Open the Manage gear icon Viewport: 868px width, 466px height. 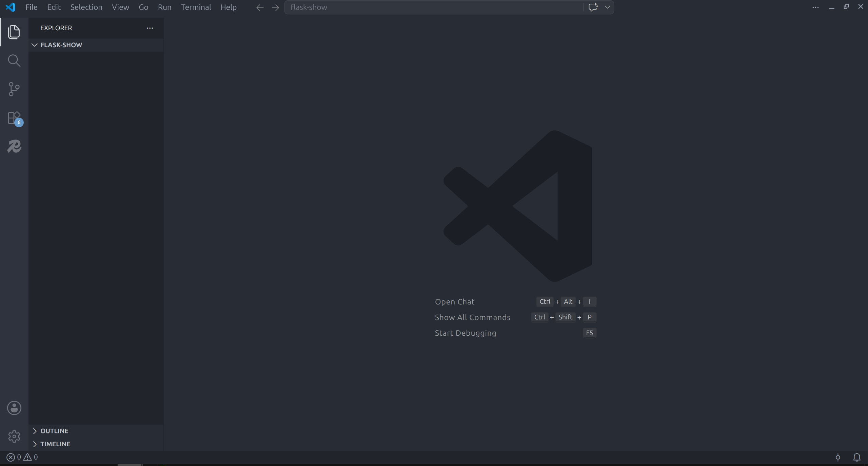[x=14, y=436]
